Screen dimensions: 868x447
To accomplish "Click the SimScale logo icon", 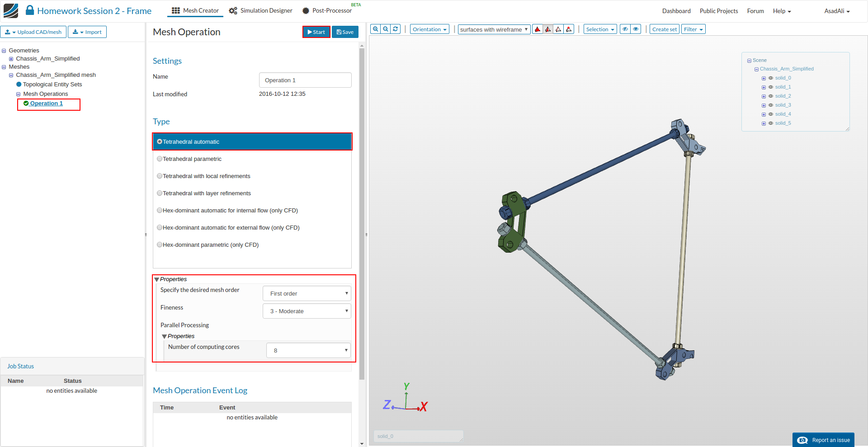I will tap(11, 11).
